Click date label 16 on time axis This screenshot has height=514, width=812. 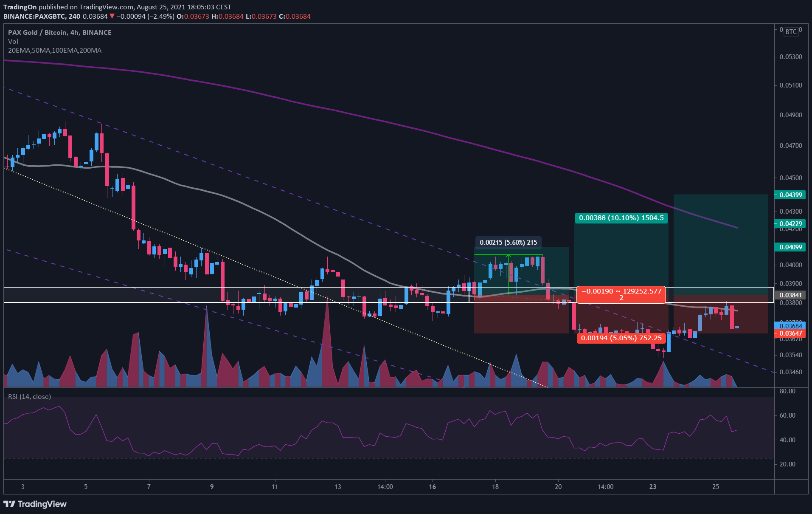(432, 487)
